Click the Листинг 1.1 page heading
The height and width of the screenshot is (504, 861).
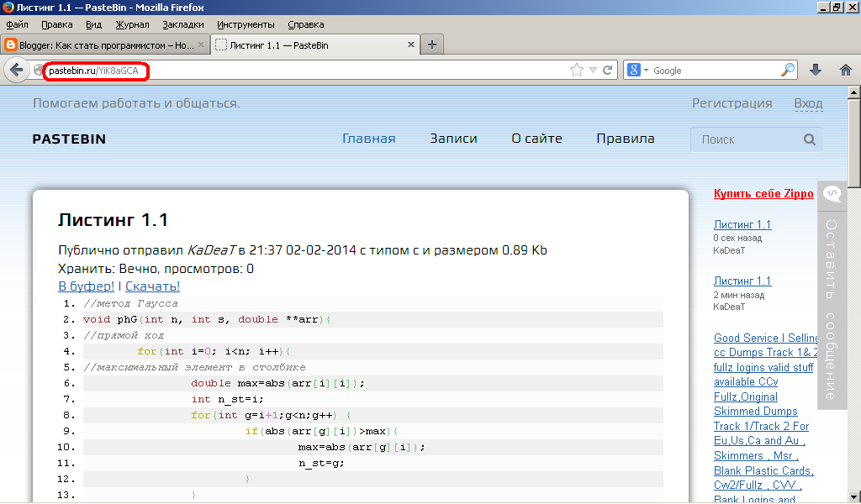coord(113,220)
